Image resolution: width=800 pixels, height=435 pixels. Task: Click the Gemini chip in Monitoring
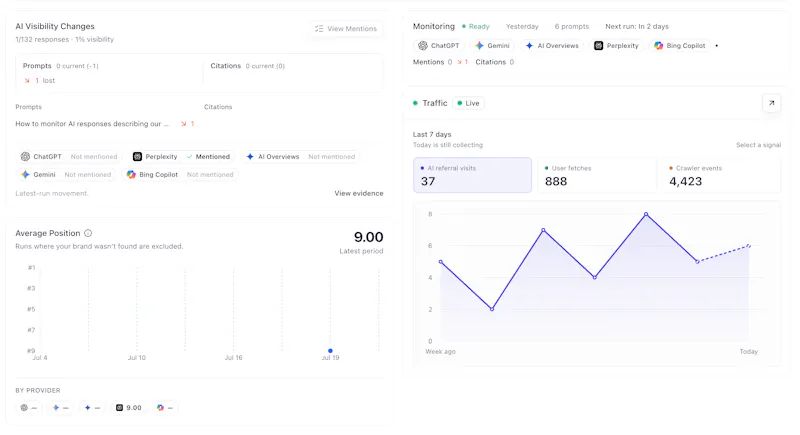point(492,45)
